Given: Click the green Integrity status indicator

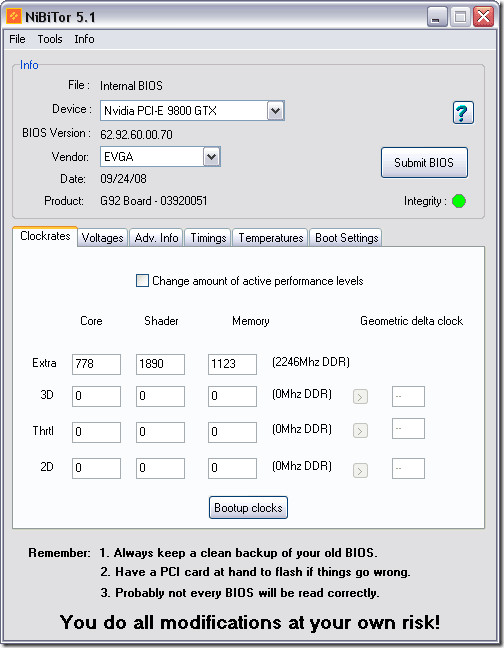Looking at the screenshot, I should [x=459, y=201].
